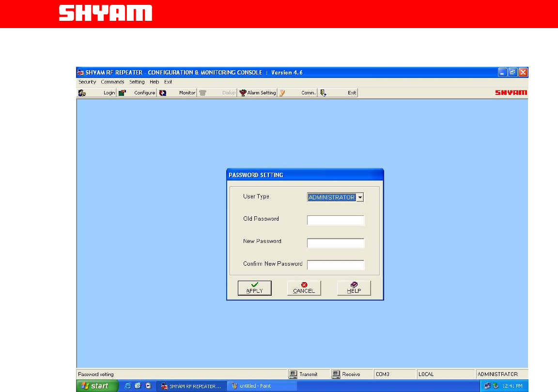
Task: Restore down the console window
Action: click(512, 73)
